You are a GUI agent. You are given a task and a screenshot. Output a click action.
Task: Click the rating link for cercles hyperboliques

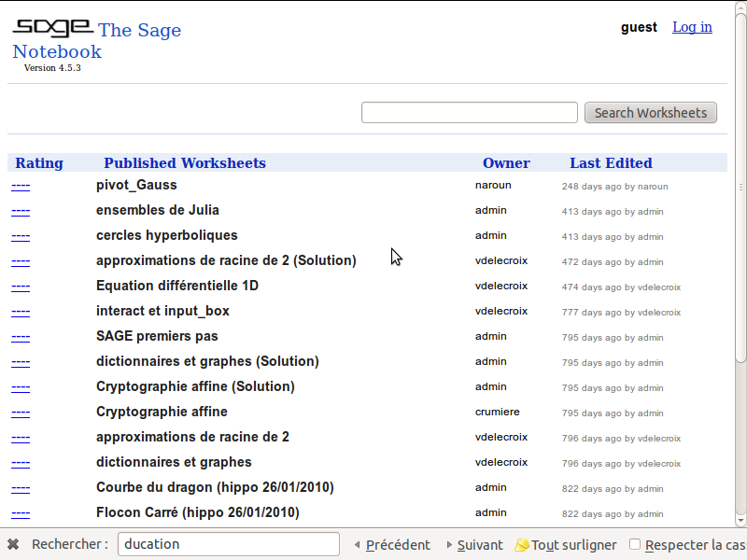(21, 236)
